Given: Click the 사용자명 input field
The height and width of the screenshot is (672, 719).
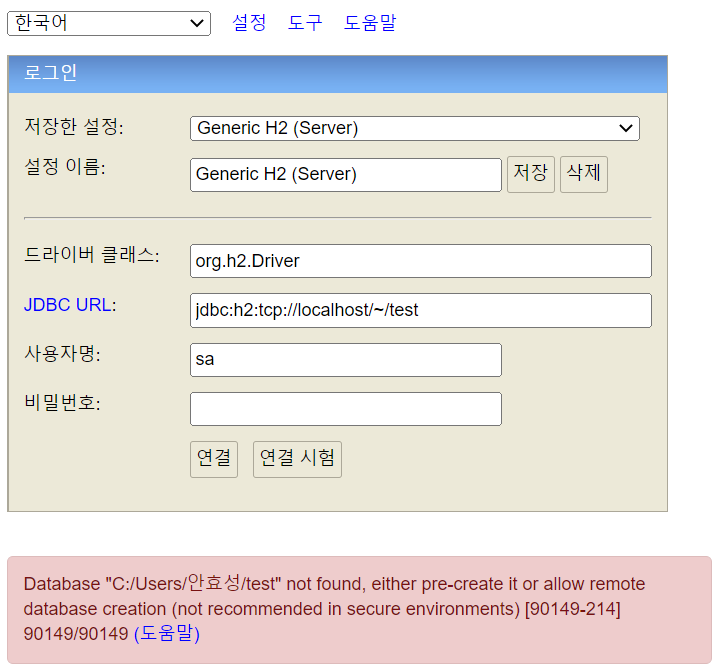Looking at the screenshot, I should [346, 360].
